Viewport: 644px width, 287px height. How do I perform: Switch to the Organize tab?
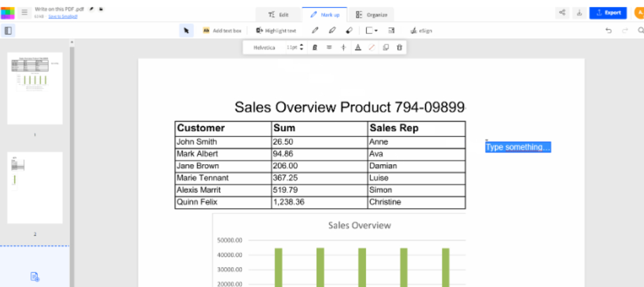(x=372, y=14)
